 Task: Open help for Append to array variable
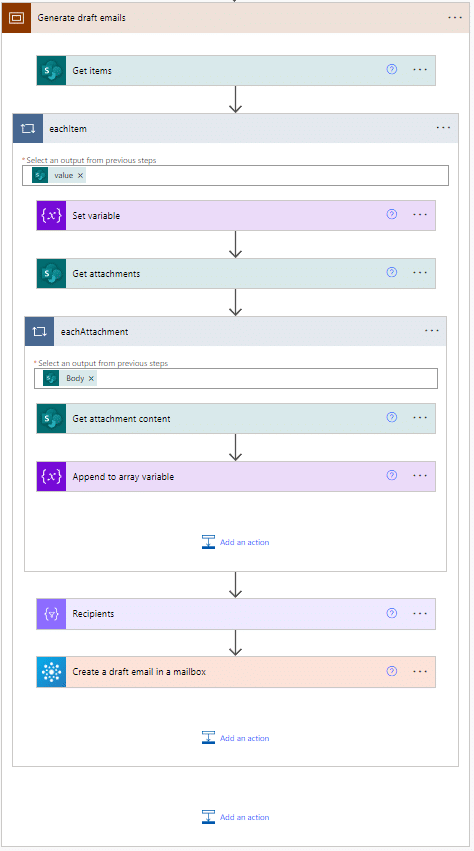coord(391,475)
